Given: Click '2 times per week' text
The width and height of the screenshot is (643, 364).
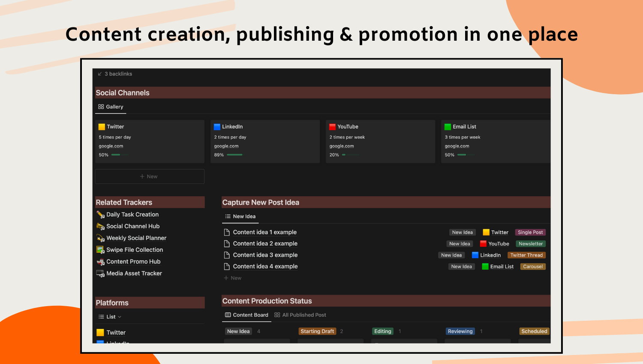Looking at the screenshot, I should 347,137.
